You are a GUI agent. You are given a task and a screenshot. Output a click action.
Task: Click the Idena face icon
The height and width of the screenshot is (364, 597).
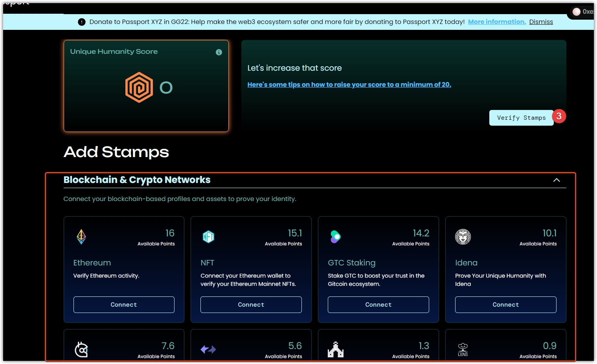(463, 236)
